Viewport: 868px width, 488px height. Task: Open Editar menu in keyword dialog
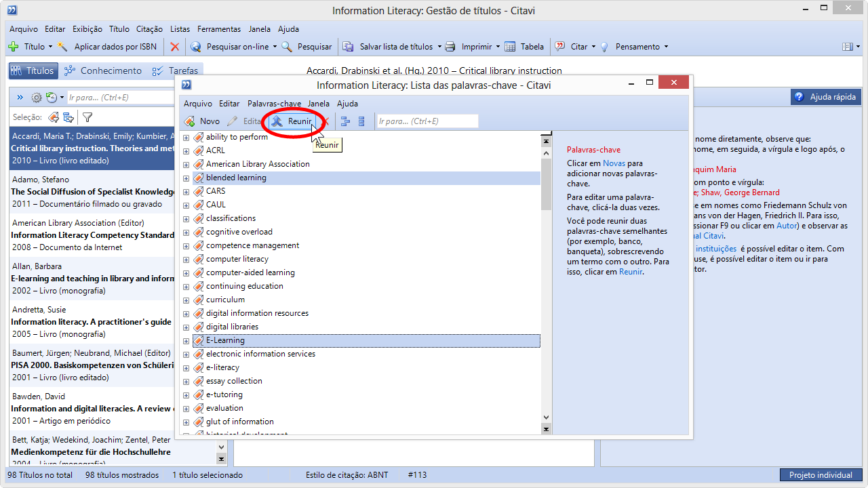point(229,104)
